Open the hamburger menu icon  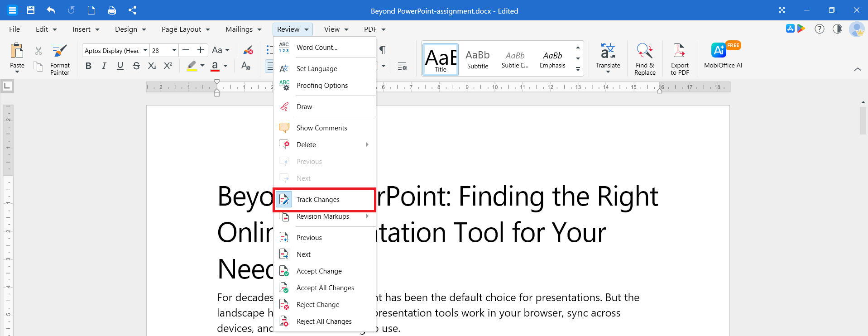12,10
